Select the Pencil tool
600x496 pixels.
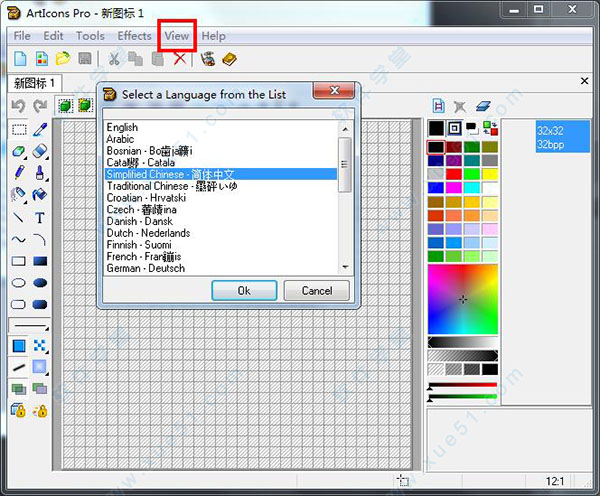19,173
